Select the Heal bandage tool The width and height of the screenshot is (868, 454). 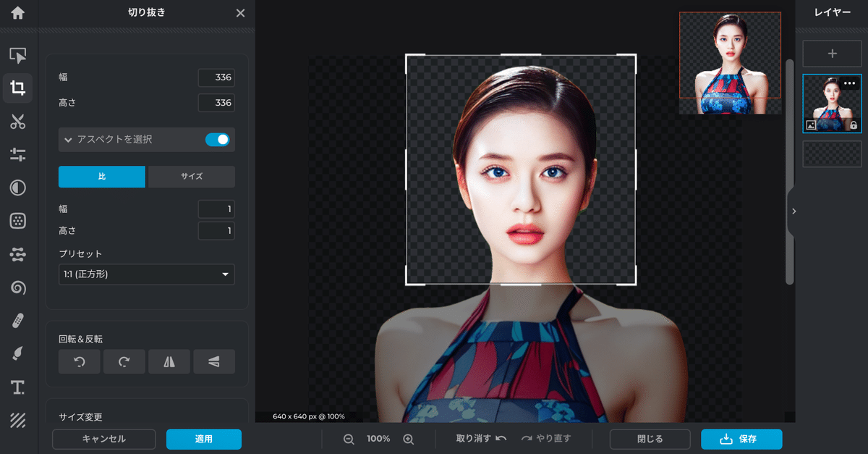tap(17, 321)
